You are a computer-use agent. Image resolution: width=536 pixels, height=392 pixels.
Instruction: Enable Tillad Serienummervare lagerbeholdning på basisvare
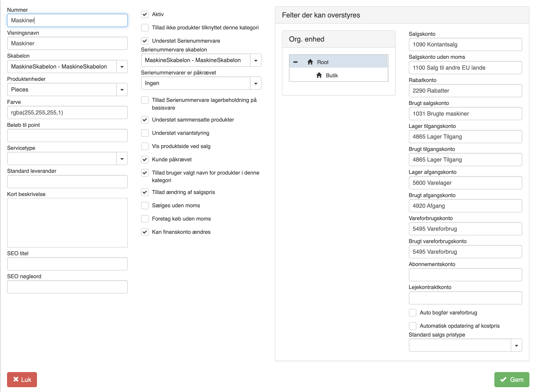pos(145,100)
